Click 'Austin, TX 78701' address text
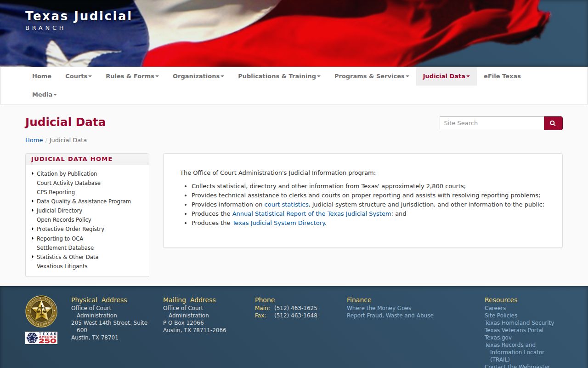Screen dimensions: 588x368 click(95, 338)
